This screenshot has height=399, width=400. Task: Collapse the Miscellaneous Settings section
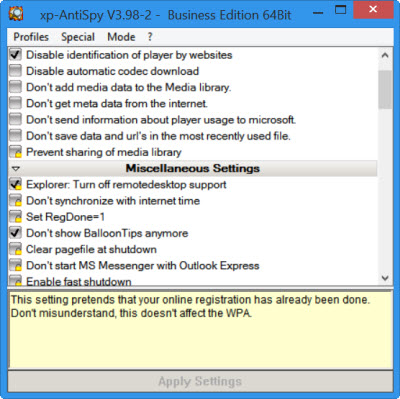[x=16, y=169]
